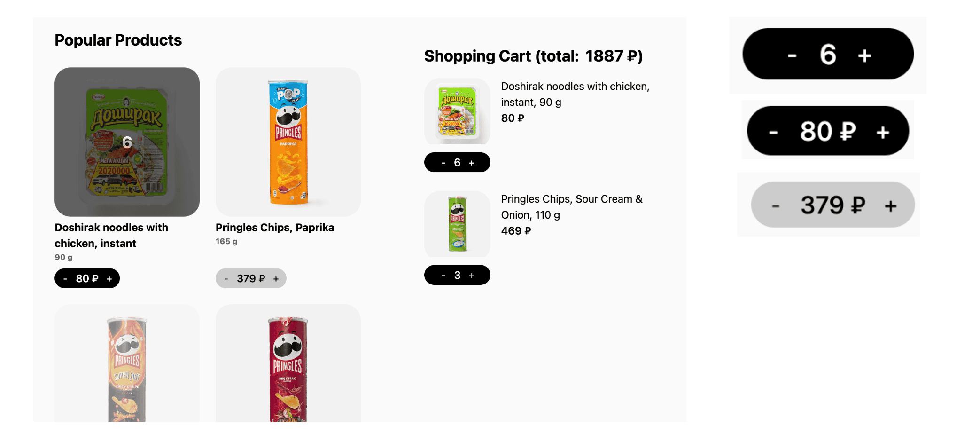Click minus on large gray 379 ₽ button
The width and height of the screenshot is (980, 442).
click(x=776, y=206)
